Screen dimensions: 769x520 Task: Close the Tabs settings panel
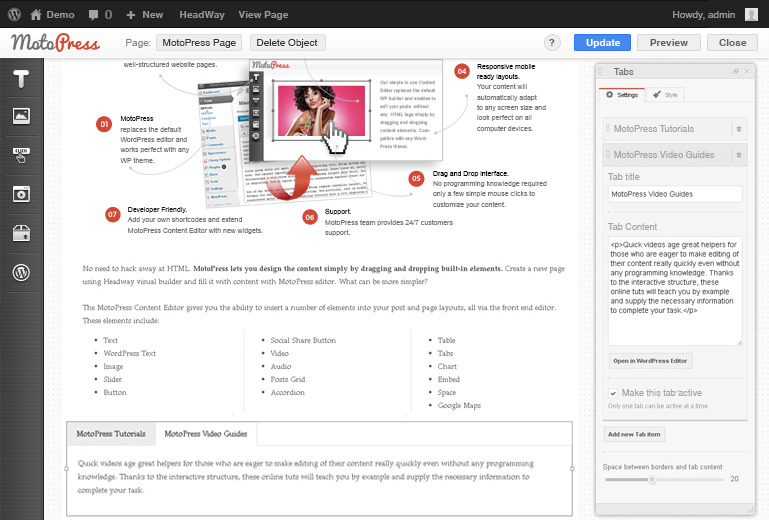click(746, 71)
